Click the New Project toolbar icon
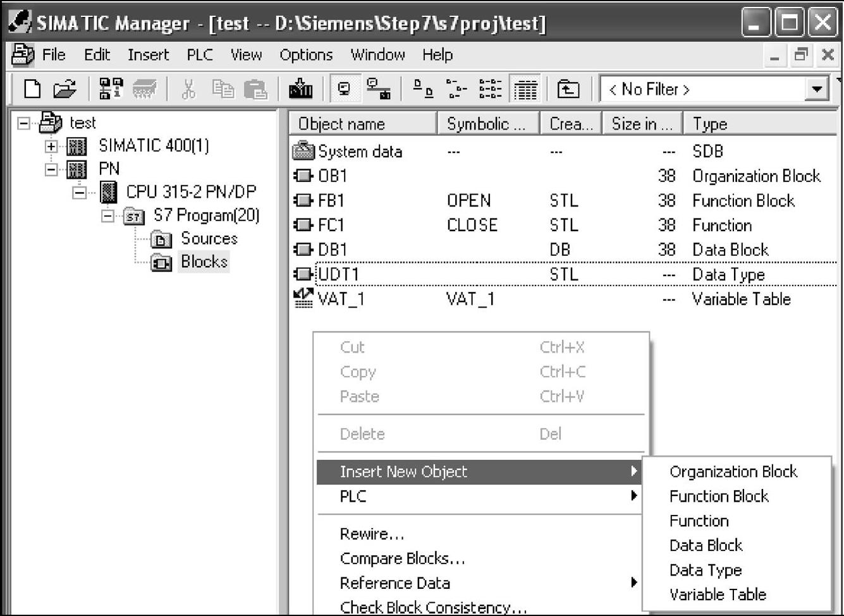The width and height of the screenshot is (844, 616). (32, 89)
